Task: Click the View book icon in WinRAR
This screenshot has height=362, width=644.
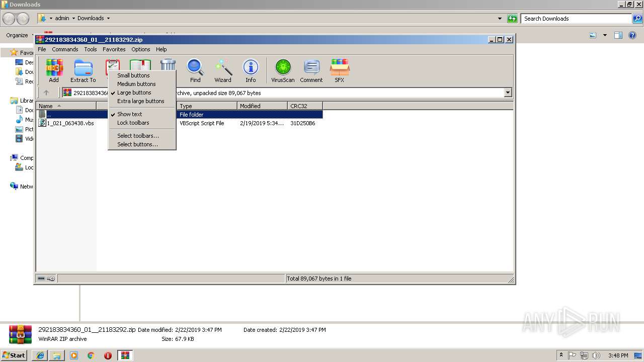Action: pyautogui.click(x=140, y=65)
